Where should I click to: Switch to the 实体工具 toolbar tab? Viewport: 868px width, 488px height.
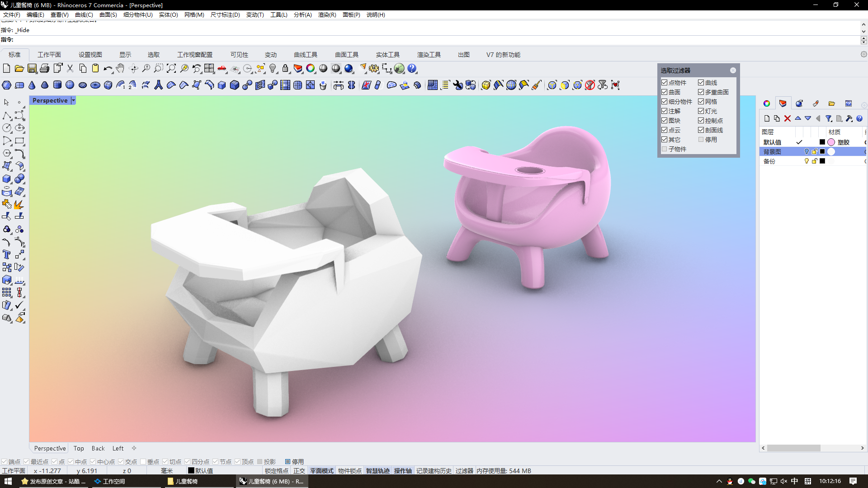coord(387,55)
